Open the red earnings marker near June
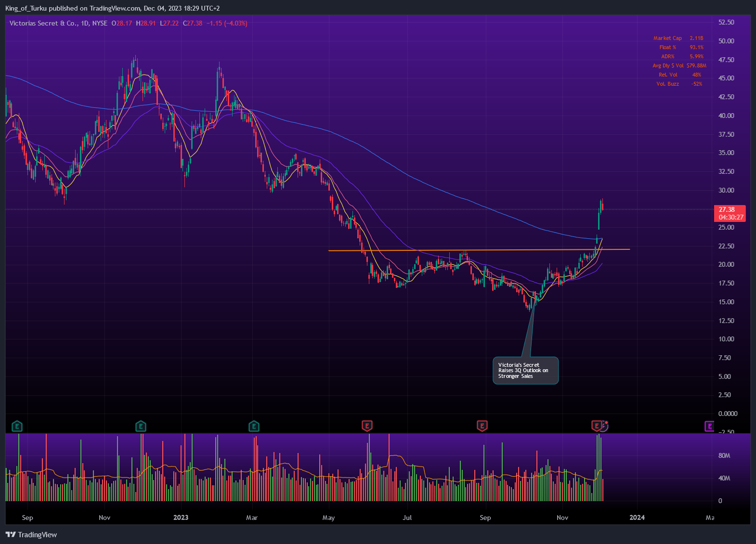The width and height of the screenshot is (756, 544). (x=367, y=426)
